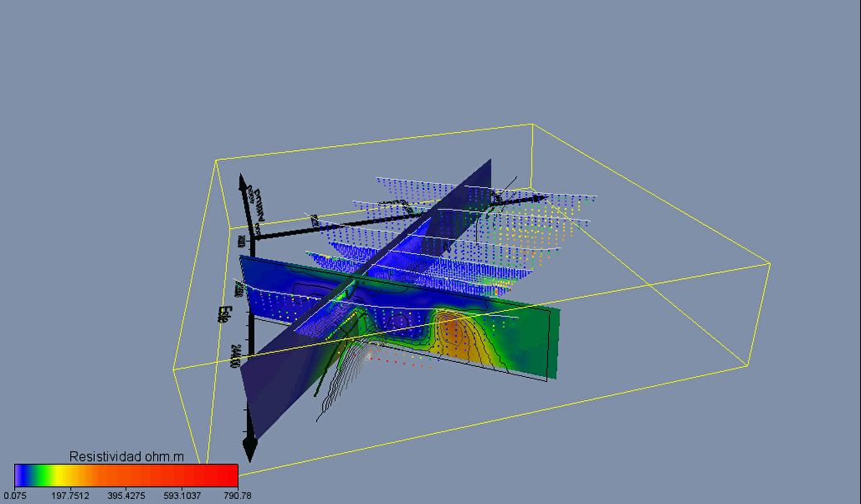This screenshot has height=504, width=861.
Task: Select the Este axis label
Action: (x=224, y=313)
